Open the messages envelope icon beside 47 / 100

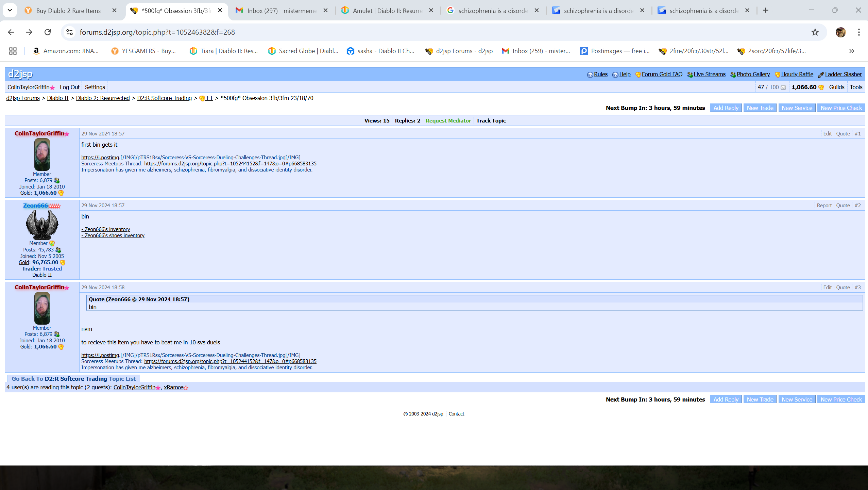coord(783,87)
